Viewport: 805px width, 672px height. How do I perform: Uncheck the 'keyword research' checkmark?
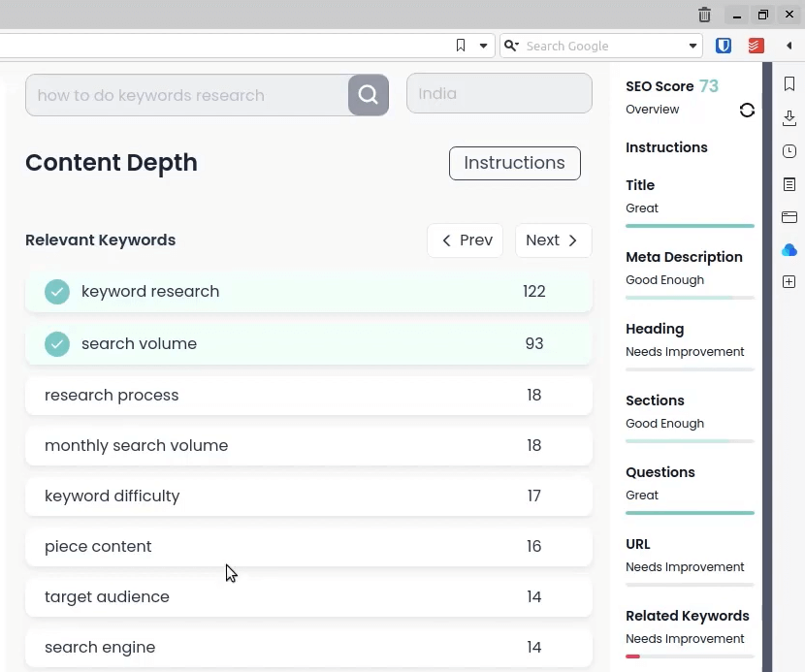[57, 292]
